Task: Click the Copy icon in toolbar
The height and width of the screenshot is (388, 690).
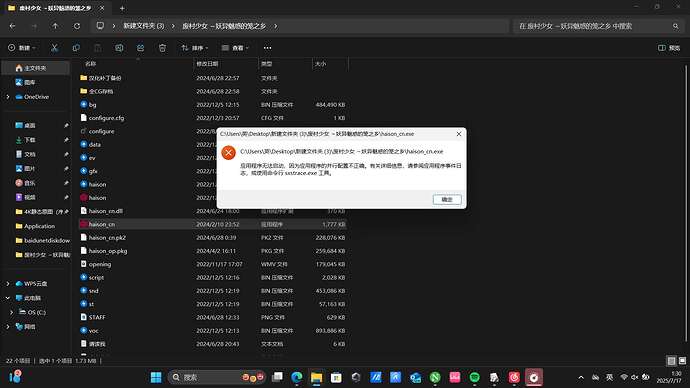Action: [76, 48]
